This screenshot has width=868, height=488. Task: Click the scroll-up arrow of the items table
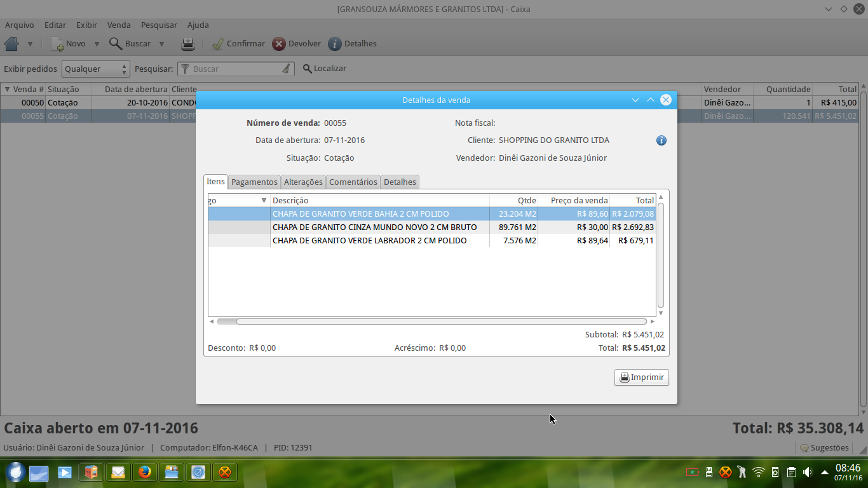pyautogui.click(x=661, y=198)
